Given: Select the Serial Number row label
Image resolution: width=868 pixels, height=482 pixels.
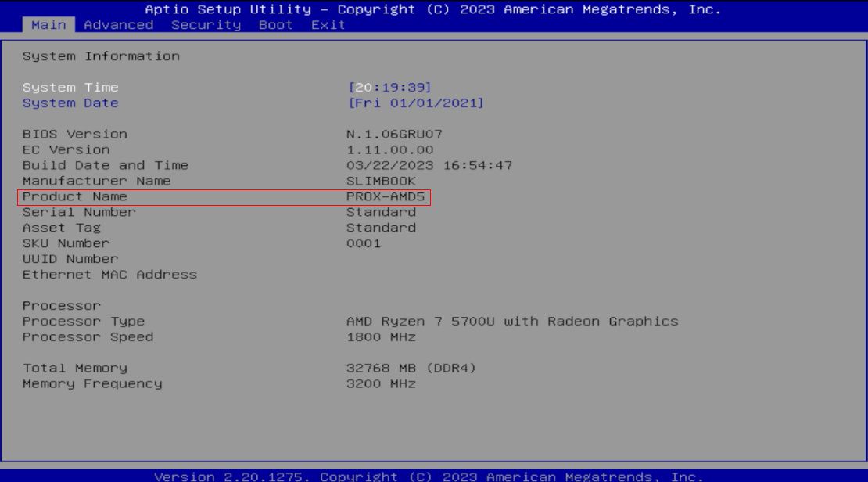Looking at the screenshot, I should (x=79, y=213).
